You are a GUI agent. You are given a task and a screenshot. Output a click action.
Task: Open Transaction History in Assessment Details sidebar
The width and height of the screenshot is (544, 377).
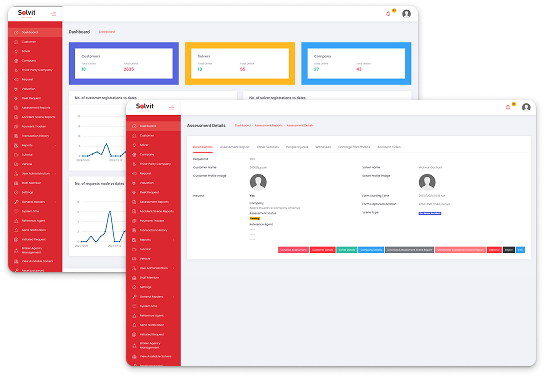click(153, 230)
